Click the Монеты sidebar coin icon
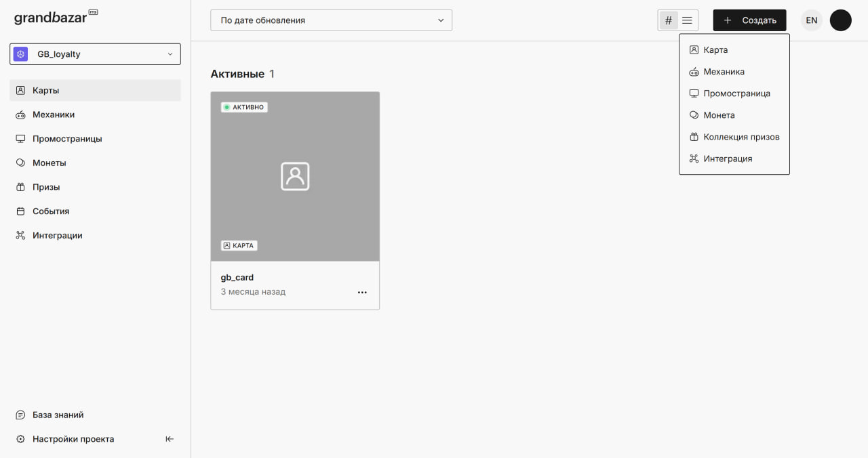 [x=20, y=163]
